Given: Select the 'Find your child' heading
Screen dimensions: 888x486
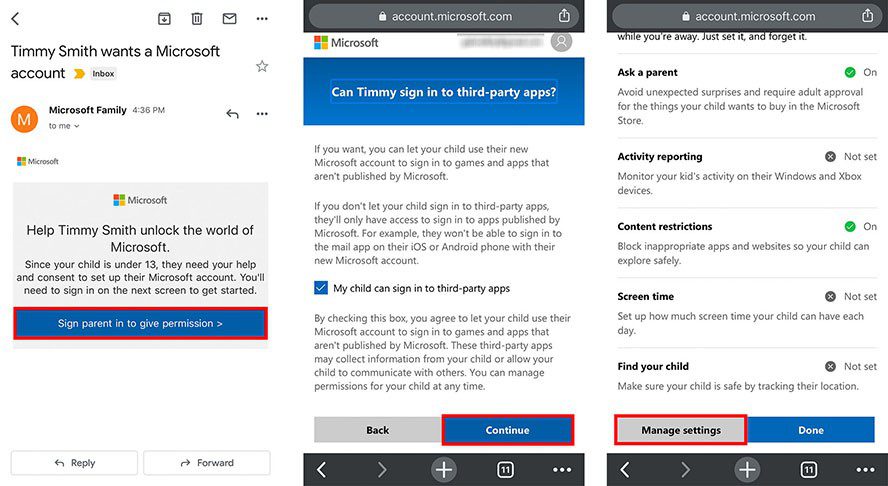Looking at the screenshot, I should click(653, 366).
